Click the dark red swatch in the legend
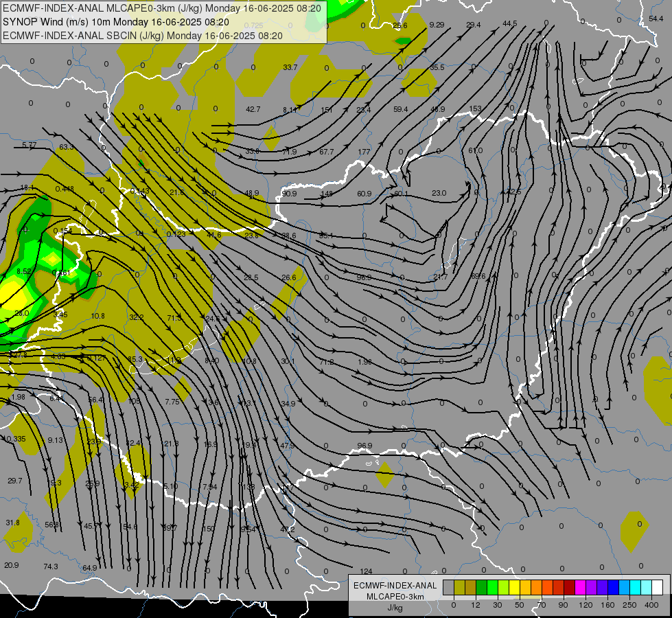 [x=569, y=588]
